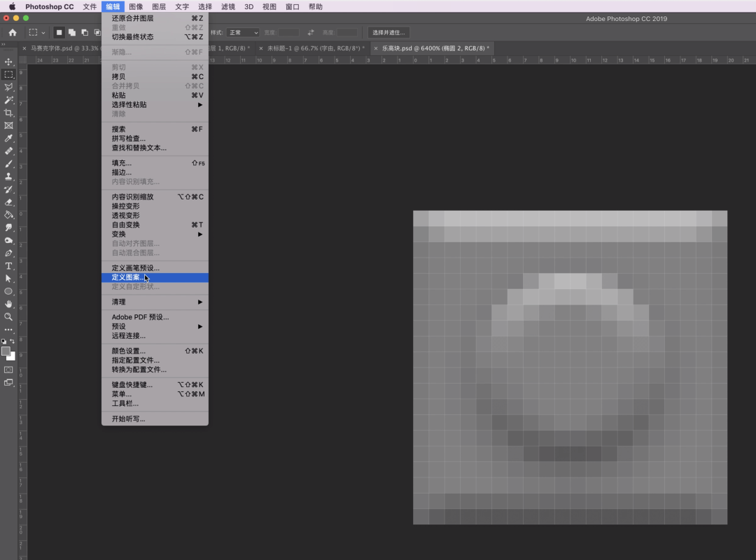The width and height of the screenshot is (756, 560).
Task: Select the Zoom magnifier tool
Action: 8,316
